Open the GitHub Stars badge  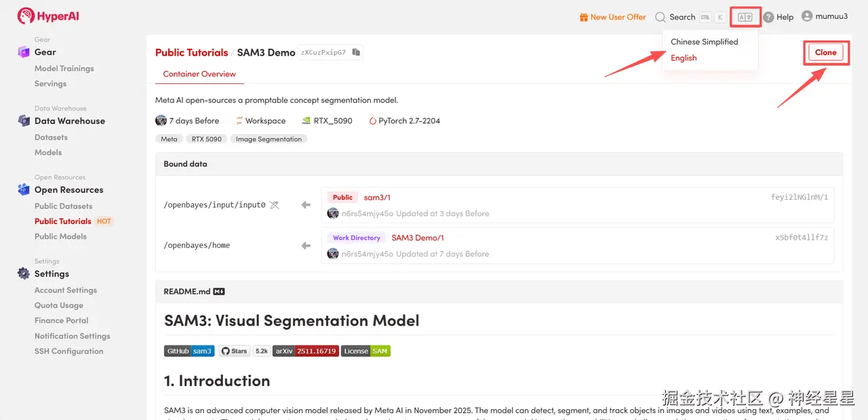235,351
